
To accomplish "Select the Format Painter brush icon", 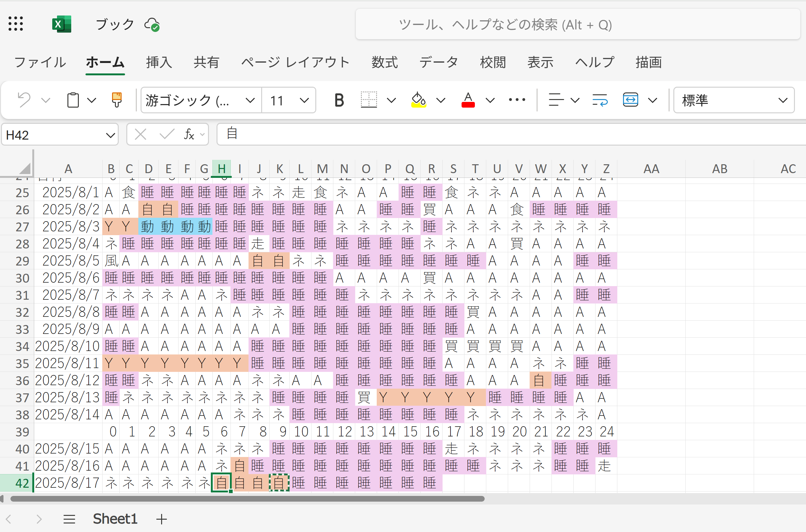I will point(116,100).
